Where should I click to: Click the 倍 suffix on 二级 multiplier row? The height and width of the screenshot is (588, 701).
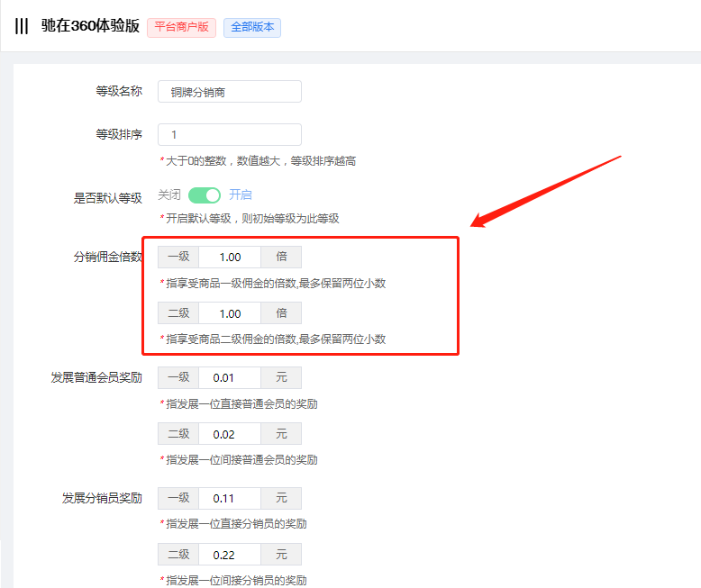281,313
